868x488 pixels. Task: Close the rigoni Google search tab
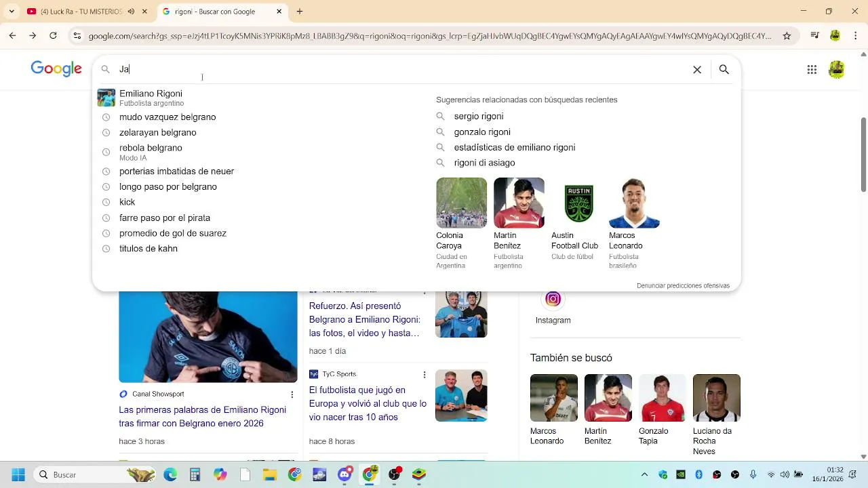(x=279, y=12)
